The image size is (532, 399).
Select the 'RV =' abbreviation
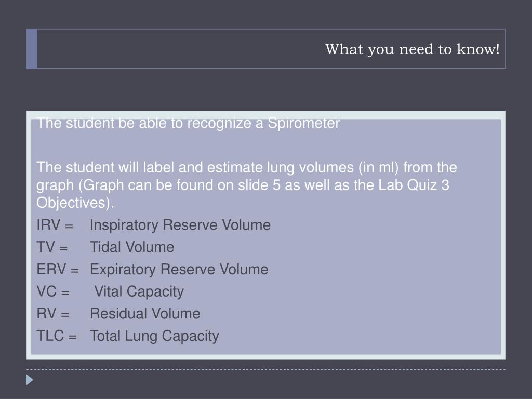click(x=53, y=313)
